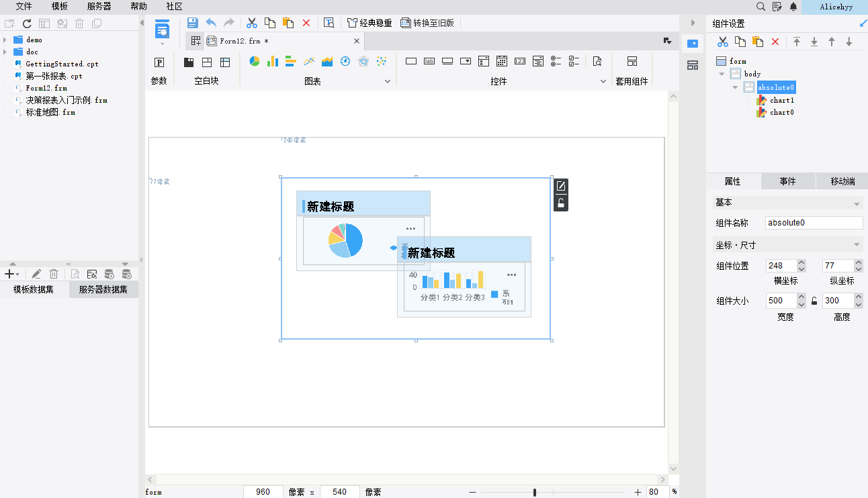Screen dimensions: 868x498
Task: Expand the doc folder
Action: [5, 52]
